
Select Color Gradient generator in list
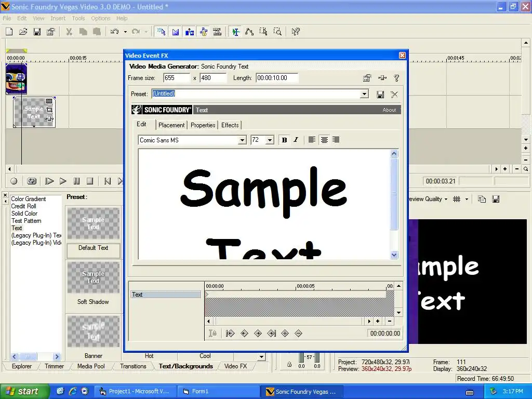29,199
